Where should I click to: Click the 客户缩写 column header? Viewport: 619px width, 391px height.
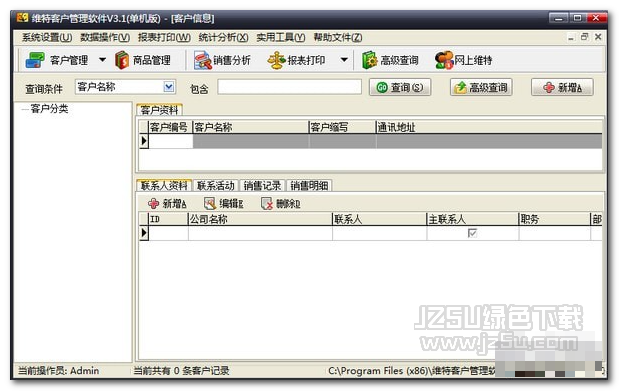[342, 127]
